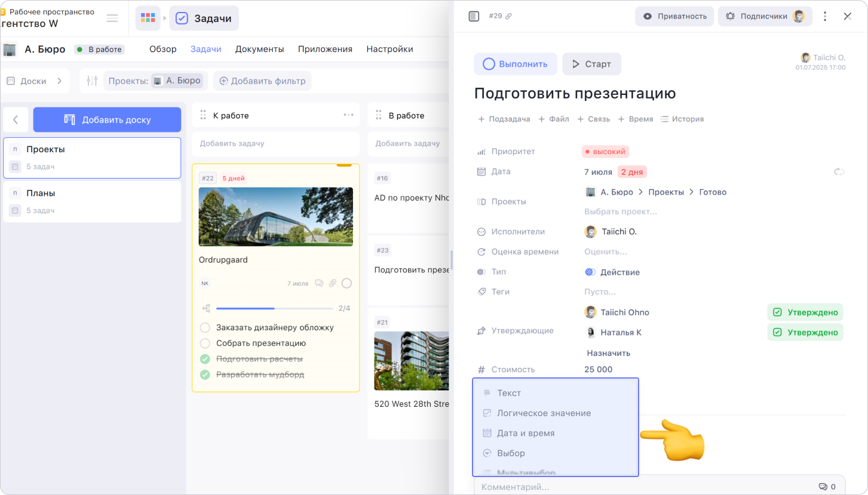Grab the В работе column drag handle
The image size is (868, 495).
(379, 115)
